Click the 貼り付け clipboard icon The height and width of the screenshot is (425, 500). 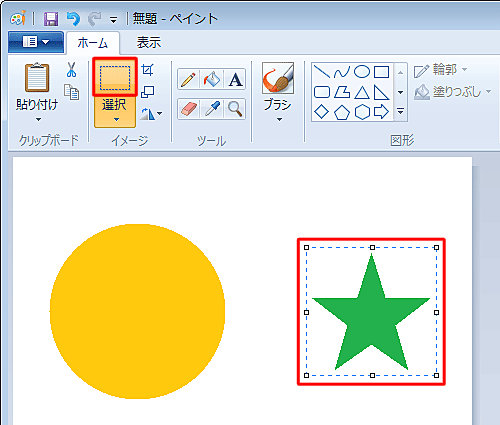tap(37, 77)
